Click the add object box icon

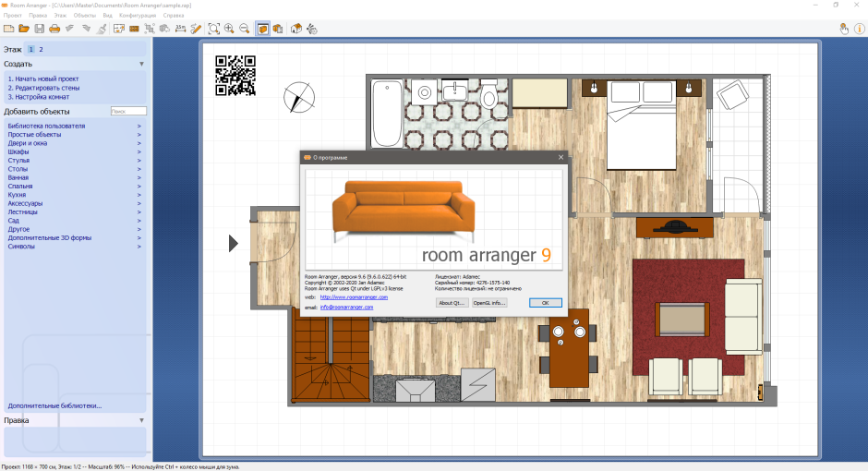click(165, 29)
